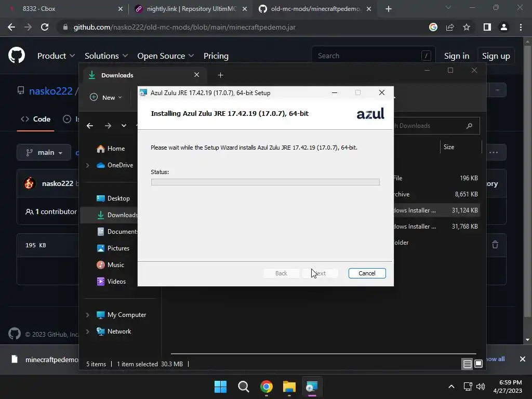Select old-mc-mods GitHub tab
The height and width of the screenshot is (399, 532).
(x=315, y=9)
